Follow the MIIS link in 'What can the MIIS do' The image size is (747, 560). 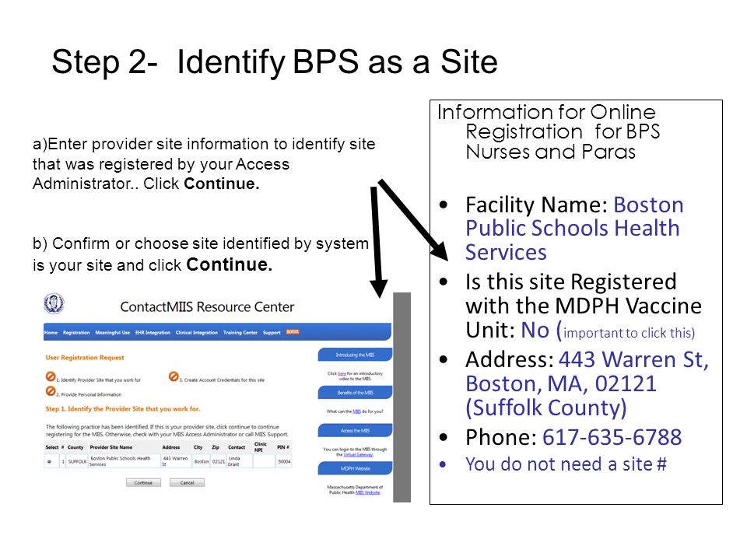356,411
